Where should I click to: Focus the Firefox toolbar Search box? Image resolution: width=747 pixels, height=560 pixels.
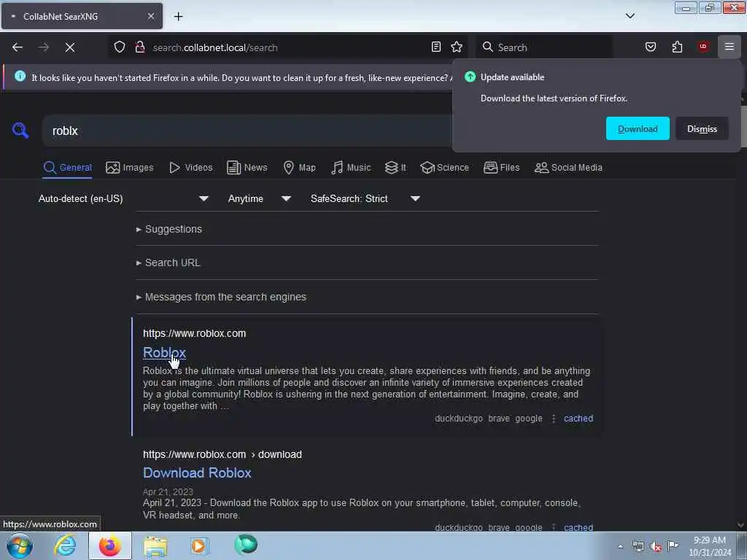click(x=544, y=47)
